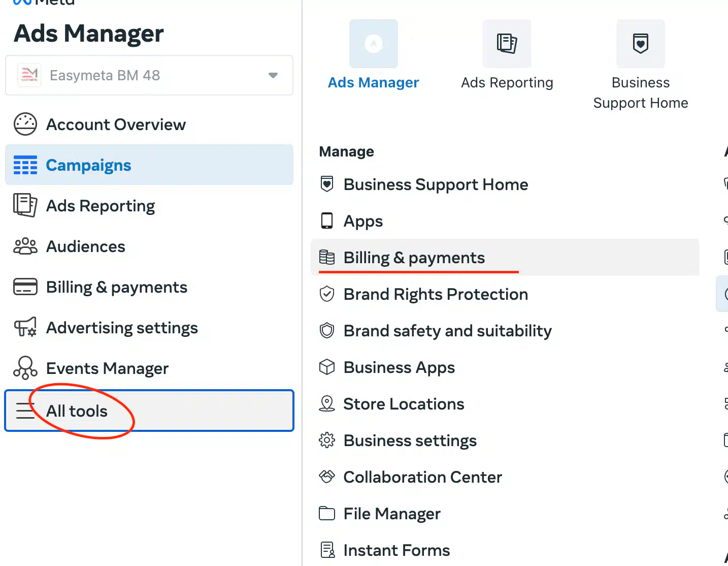This screenshot has height=566, width=728.
Task: Click the Ads Reporting icon in left sidebar
Action: [25, 205]
